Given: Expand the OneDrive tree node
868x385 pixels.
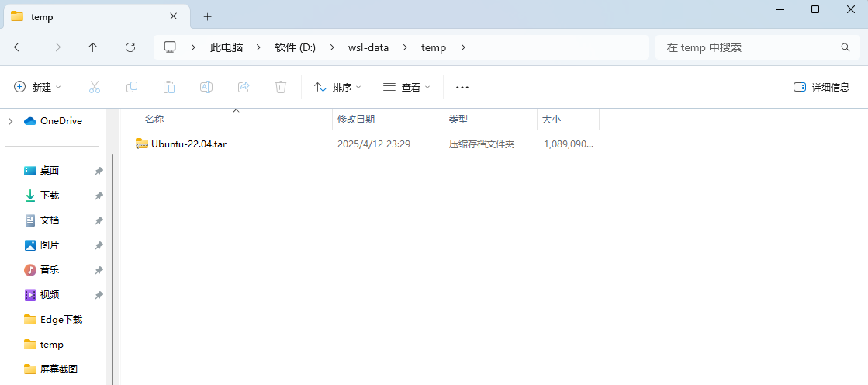Looking at the screenshot, I should click(x=11, y=121).
